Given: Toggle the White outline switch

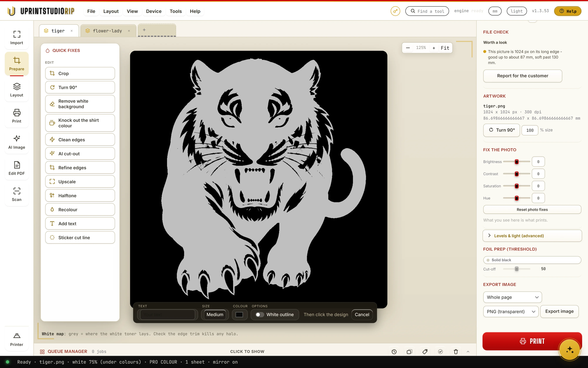Looking at the screenshot, I should tap(259, 314).
